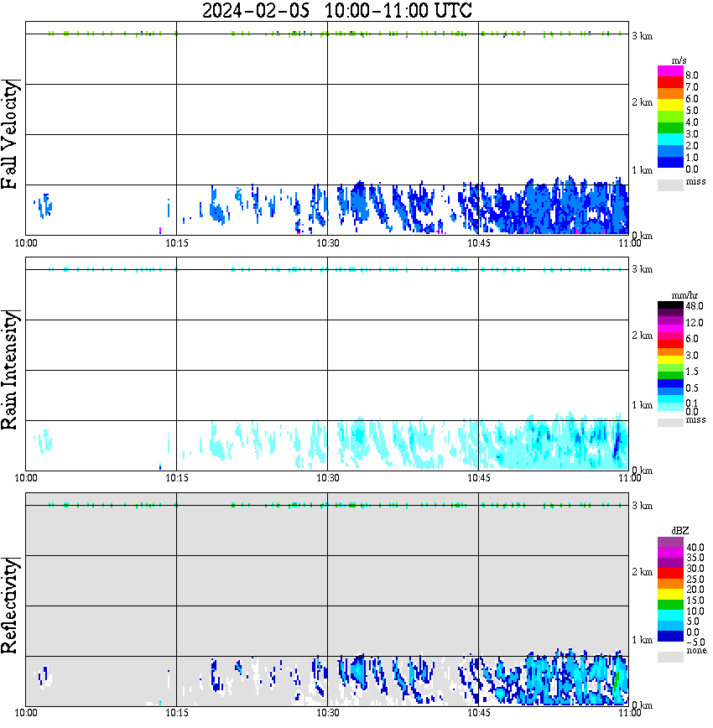This screenshot has height=728, width=713.
Task: Click the Rain Intensity panel label
Action: click(9, 370)
